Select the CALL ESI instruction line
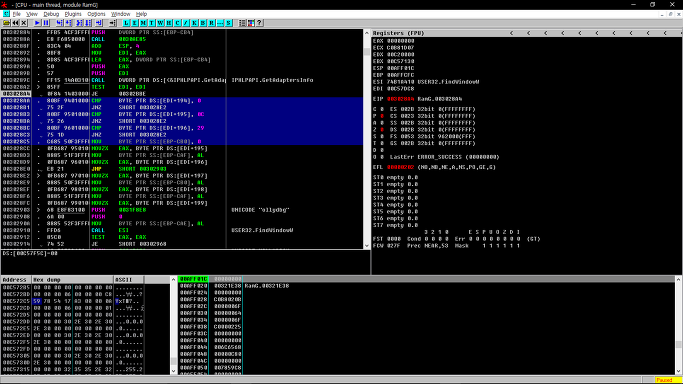This screenshot has height=384, width=683. click(182, 230)
